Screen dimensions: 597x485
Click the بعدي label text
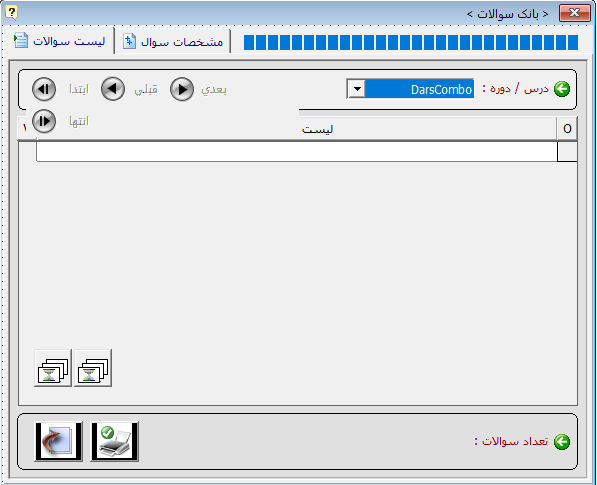tap(214, 89)
